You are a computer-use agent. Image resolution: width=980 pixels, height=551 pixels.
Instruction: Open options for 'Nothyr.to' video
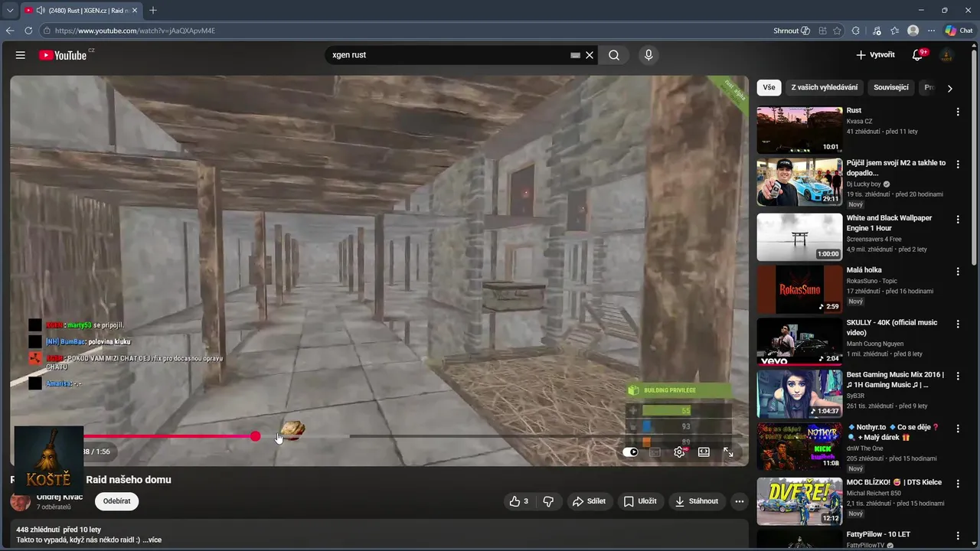958,428
